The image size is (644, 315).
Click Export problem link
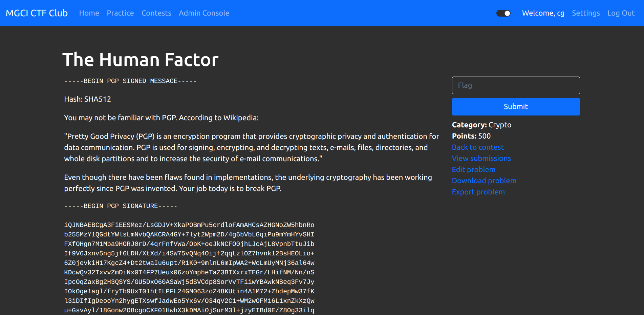click(478, 192)
